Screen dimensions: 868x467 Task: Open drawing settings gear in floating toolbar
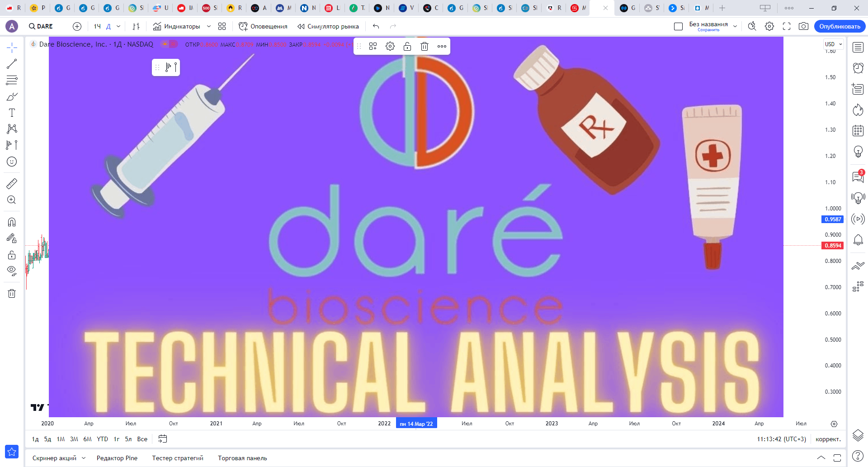[390, 46]
